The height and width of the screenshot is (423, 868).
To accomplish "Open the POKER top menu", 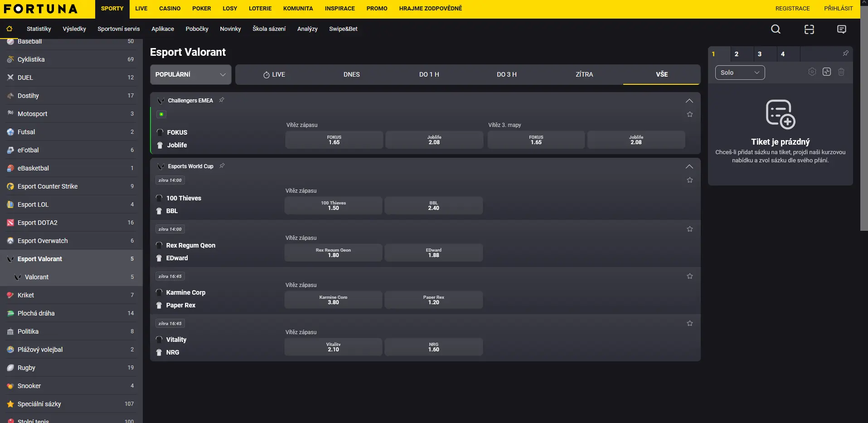I will (201, 9).
